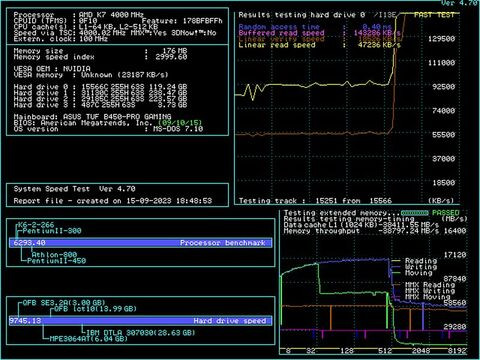Select 'Results testing memory-timing' heading
Image resolution: width=480 pixels, height=360 pixels.
[x=349, y=219]
